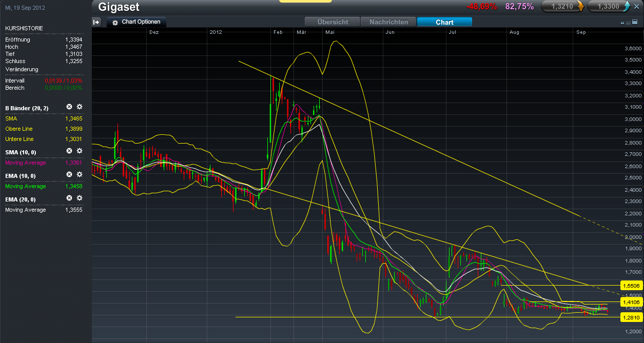The height and width of the screenshot is (343, 644).
Task: Close the Gigaset chart window
Action: (637, 7)
